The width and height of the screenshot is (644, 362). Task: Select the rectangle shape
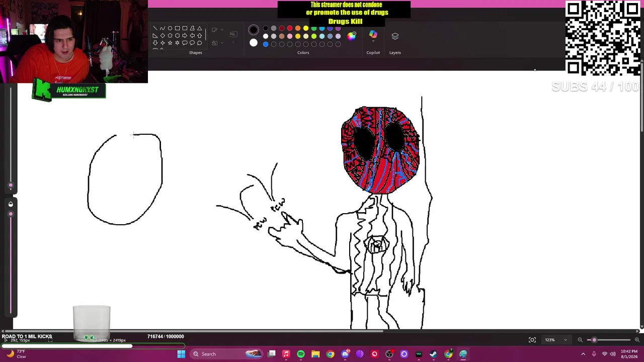tap(177, 28)
